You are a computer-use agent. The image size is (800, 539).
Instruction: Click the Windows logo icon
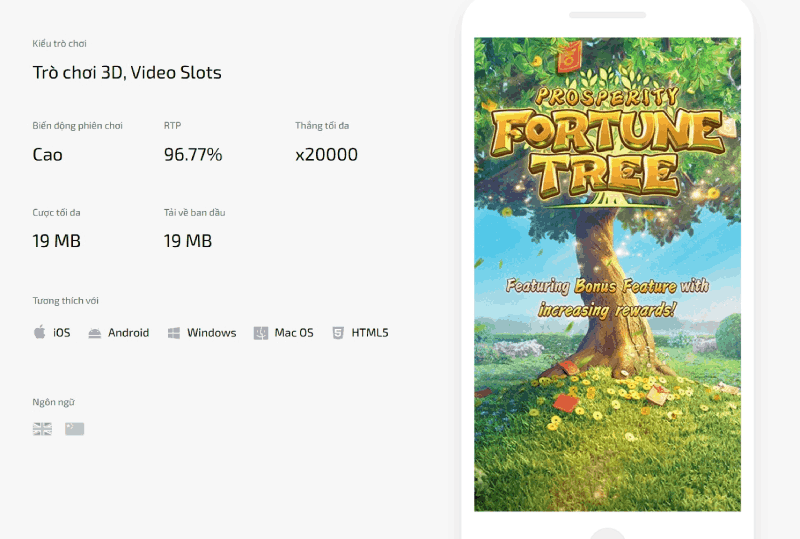[174, 333]
